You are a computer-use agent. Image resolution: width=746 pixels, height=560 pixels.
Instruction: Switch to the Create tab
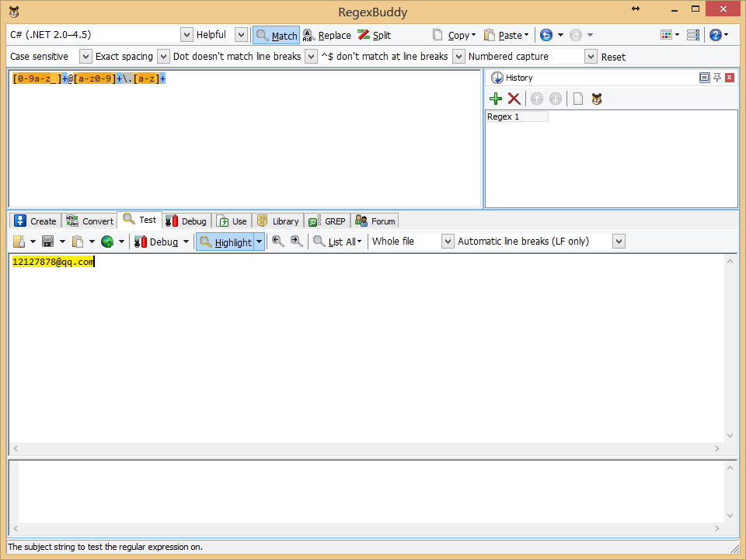[x=36, y=221]
